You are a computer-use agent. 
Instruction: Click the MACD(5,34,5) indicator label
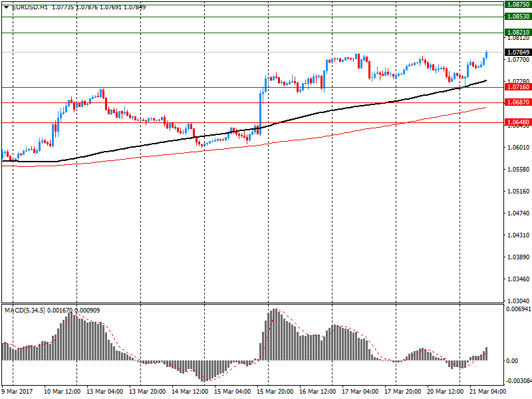tap(25, 311)
